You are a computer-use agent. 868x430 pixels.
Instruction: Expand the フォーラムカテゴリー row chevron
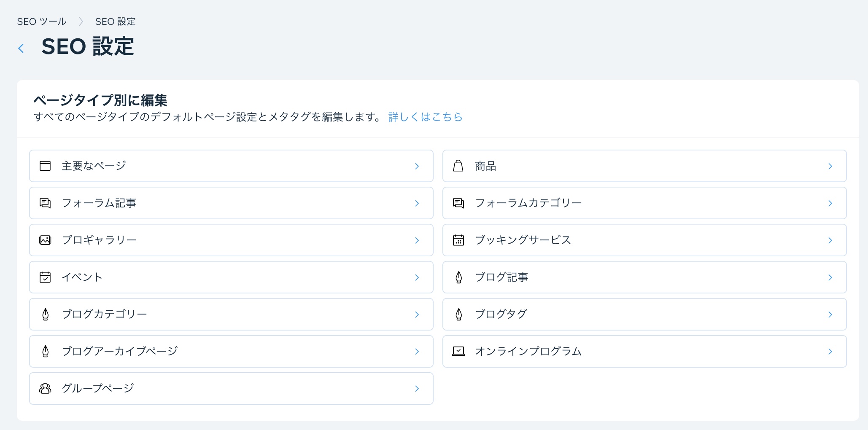pyautogui.click(x=830, y=203)
